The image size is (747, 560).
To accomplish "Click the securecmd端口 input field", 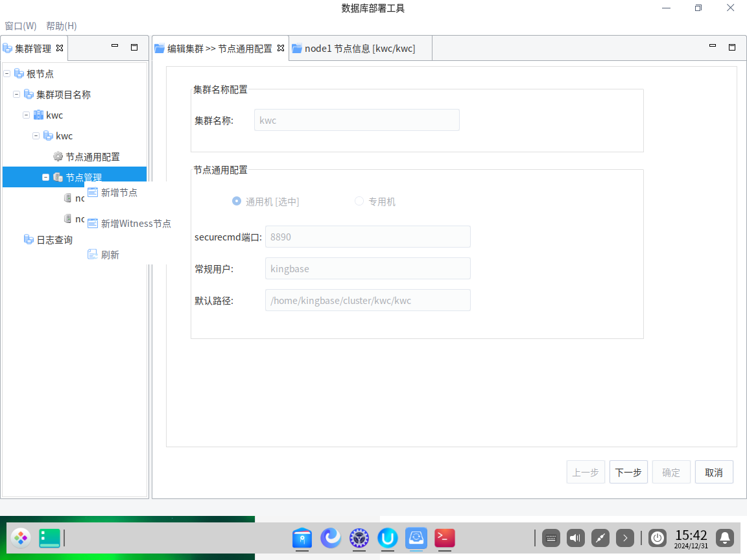I will click(367, 237).
